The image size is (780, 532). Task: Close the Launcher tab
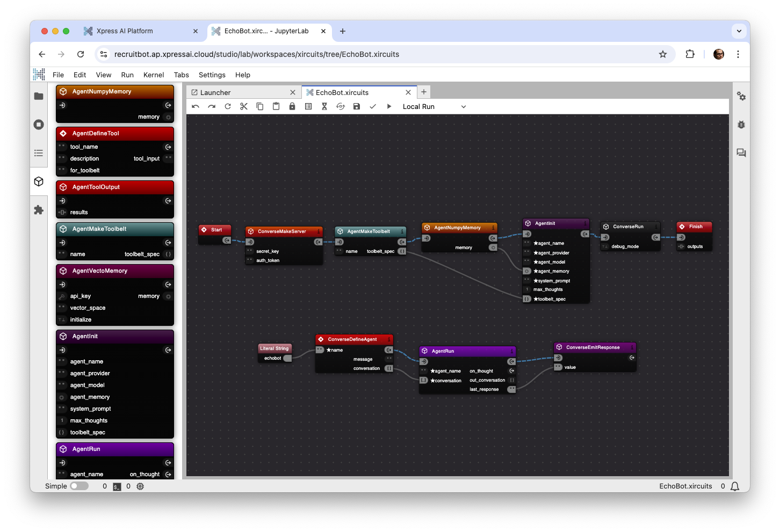[293, 92]
